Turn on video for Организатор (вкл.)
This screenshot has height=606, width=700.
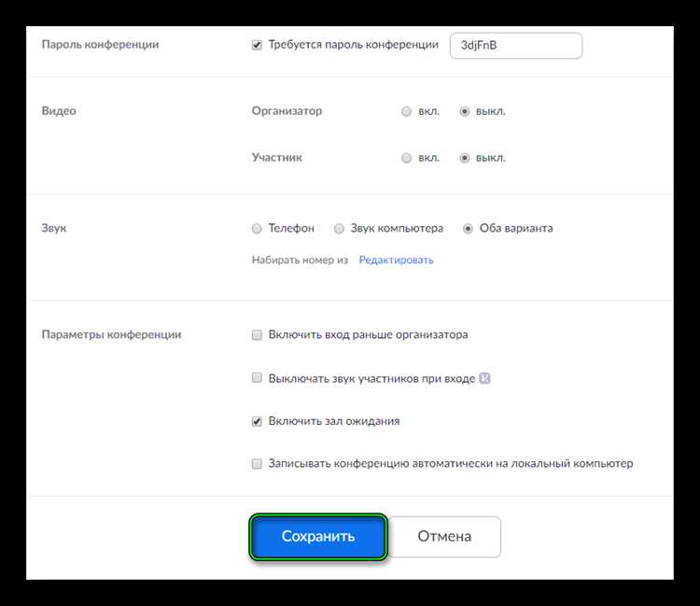pyautogui.click(x=406, y=111)
